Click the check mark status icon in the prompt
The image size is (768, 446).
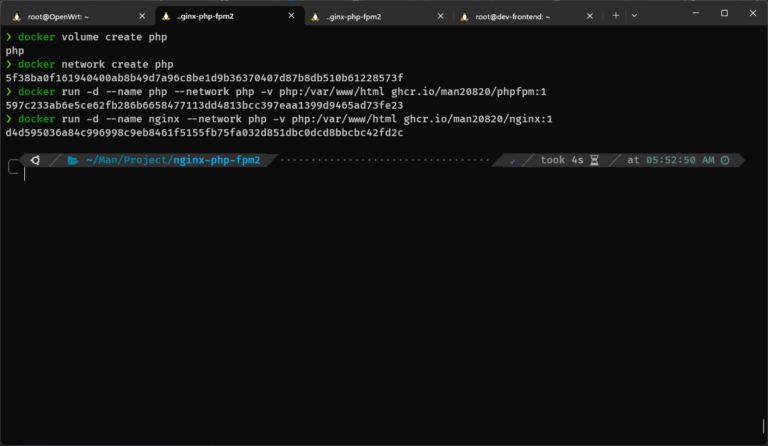tap(512, 161)
